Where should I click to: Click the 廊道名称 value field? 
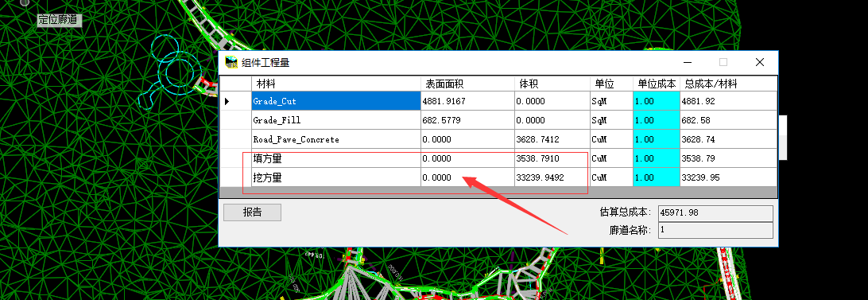tap(715, 230)
